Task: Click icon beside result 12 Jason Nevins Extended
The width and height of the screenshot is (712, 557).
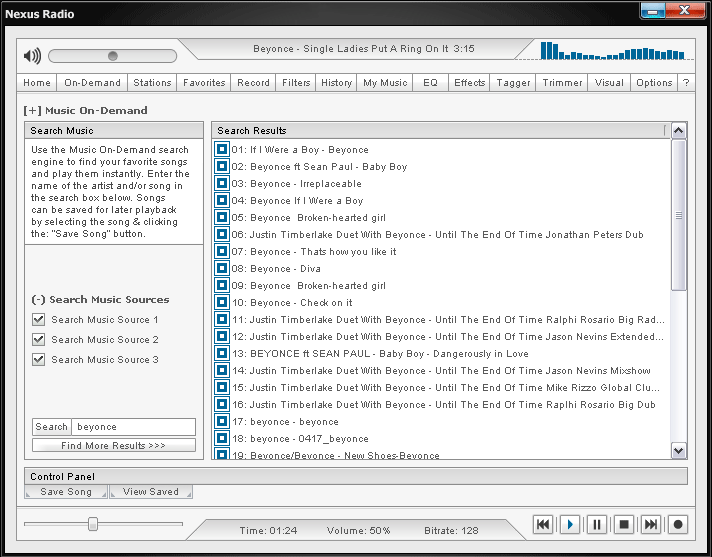Action: point(222,336)
